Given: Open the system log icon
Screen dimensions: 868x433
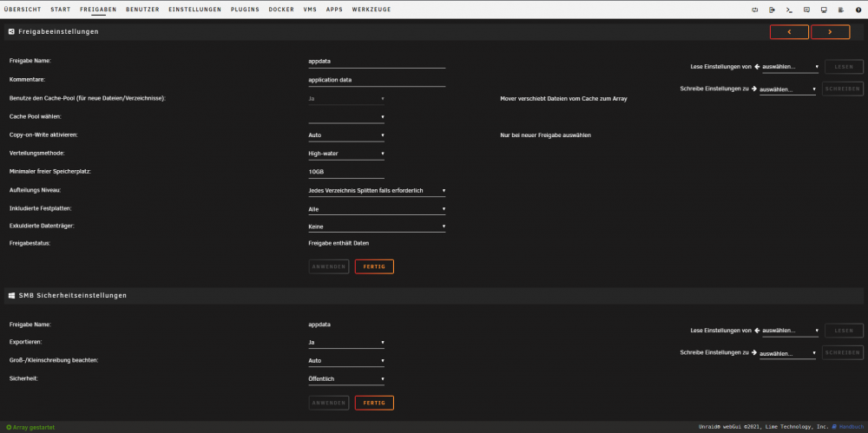Looking at the screenshot, I should coord(841,10).
